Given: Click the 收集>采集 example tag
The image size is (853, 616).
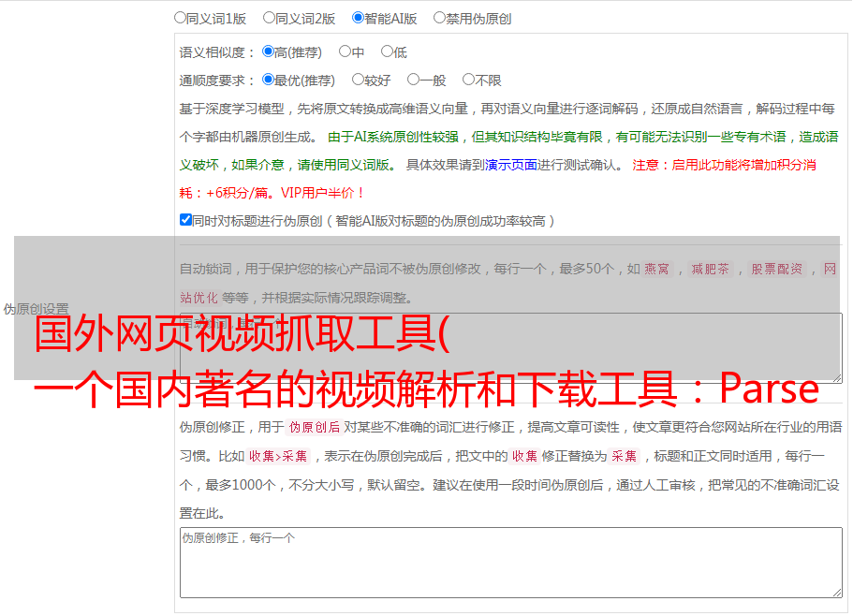Looking at the screenshot, I should (278, 456).
